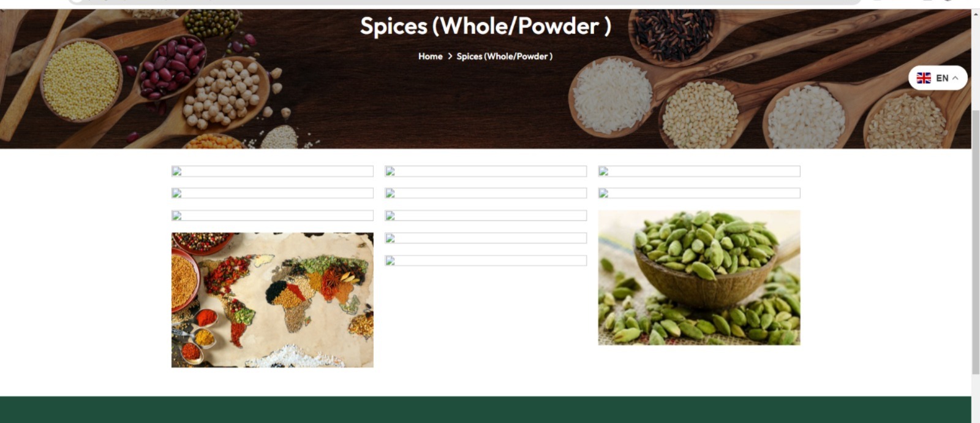
Task: Click second broken image placeholder in right column
Action: [x=699, y=193]
